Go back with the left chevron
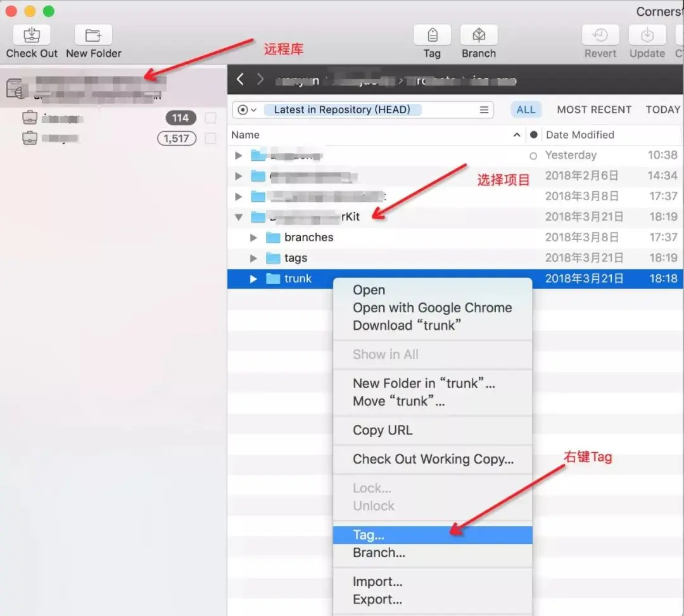 pyautogui.click(x=240, y=79)
